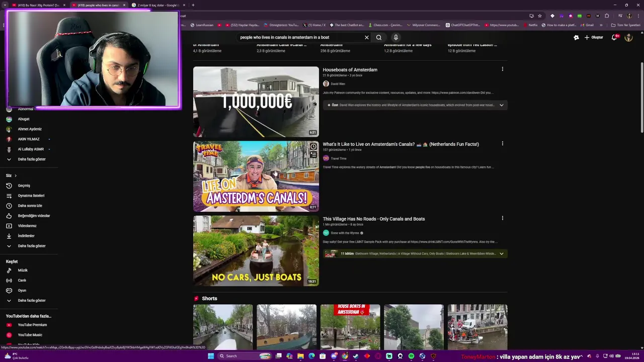
Task: Open Daha sonra izle in sidebar
Action: (29, 206)
